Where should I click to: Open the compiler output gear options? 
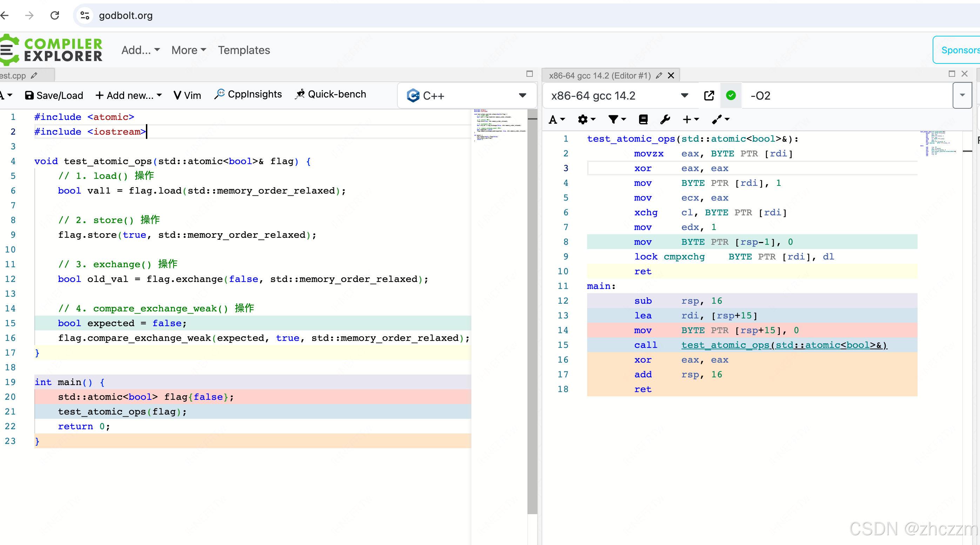tap(586, 120)
